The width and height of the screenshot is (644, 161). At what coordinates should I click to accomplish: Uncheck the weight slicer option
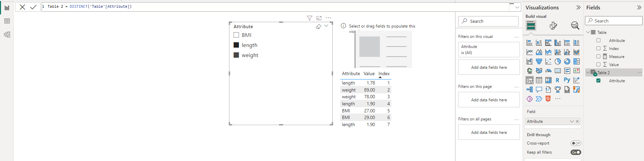click(236, 55)
